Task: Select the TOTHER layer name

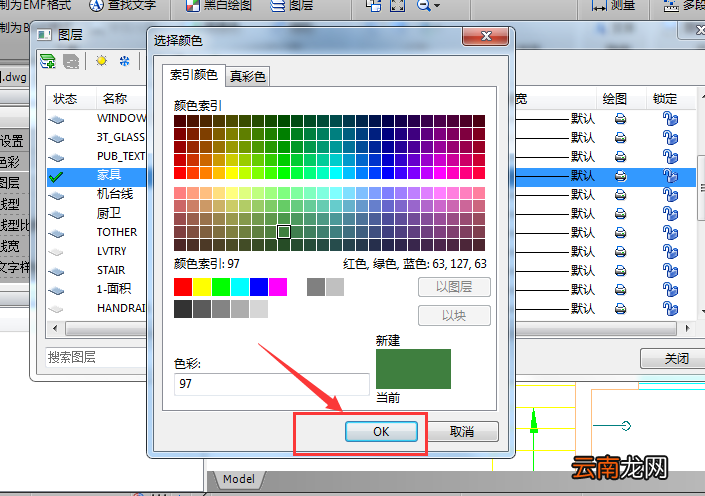Action: click(117, 232)
